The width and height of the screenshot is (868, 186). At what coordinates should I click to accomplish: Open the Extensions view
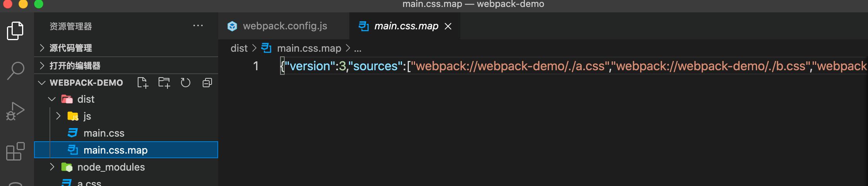(15, 151)
